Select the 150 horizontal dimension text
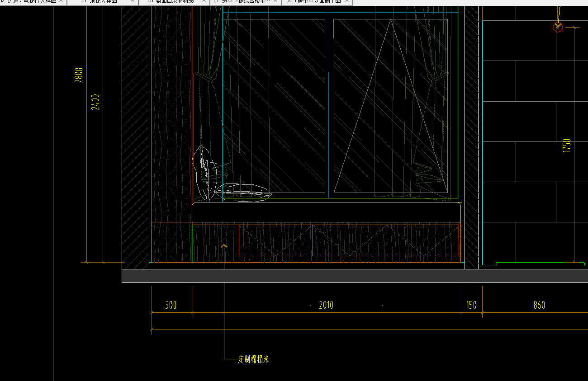588x381 pixels. [471, 305]
